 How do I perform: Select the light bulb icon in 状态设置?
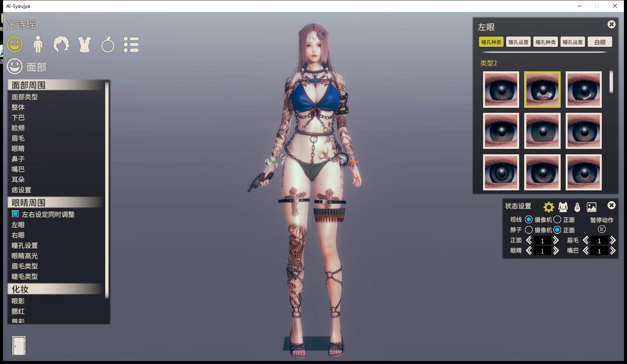[x=577, y=207]
